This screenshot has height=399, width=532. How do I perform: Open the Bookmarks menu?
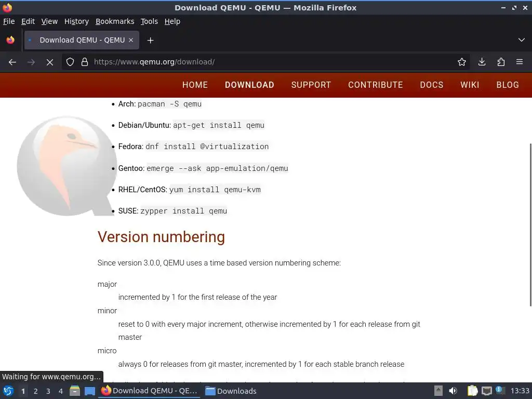115,21
